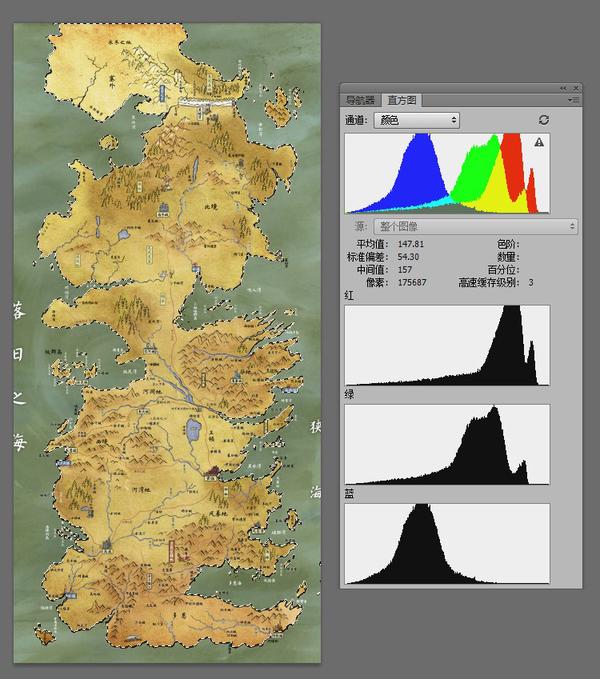The width and height of the screenshot is (600, 679).
Task: Click the 像素 value 175687
Action: 412,282
